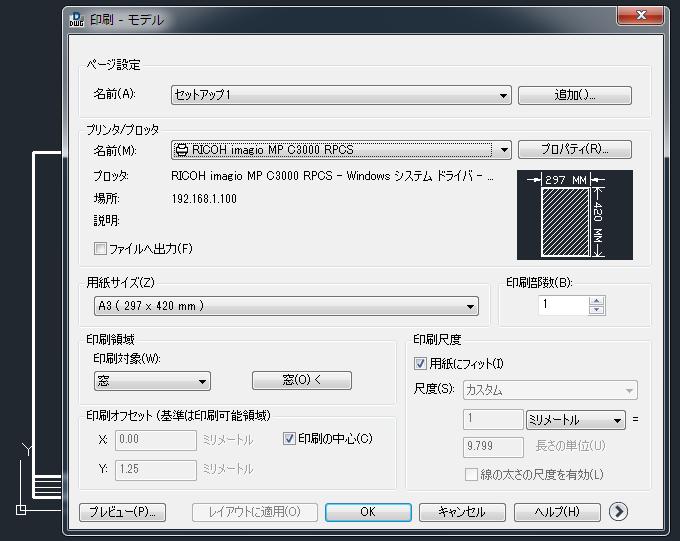Toggle the 用紙にフィット(I) checkbox
Image resolution: width=680 pixels, height=541 pixels.
coord(420,363)
